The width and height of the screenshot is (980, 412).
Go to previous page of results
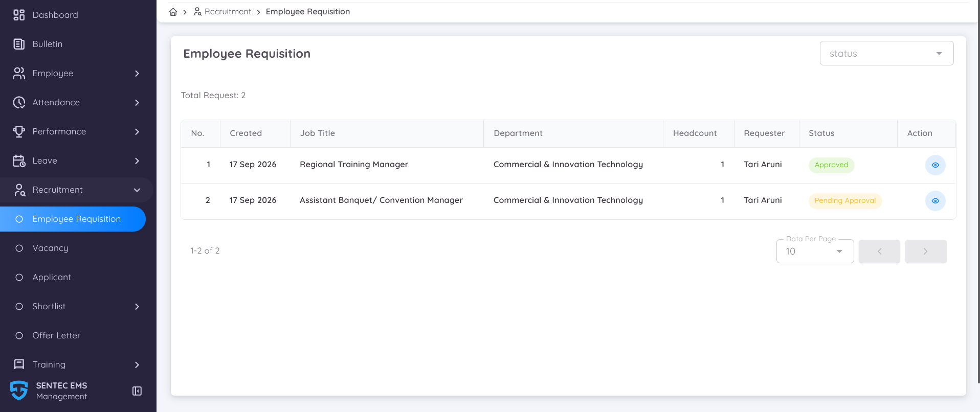(x=879, y=251)
